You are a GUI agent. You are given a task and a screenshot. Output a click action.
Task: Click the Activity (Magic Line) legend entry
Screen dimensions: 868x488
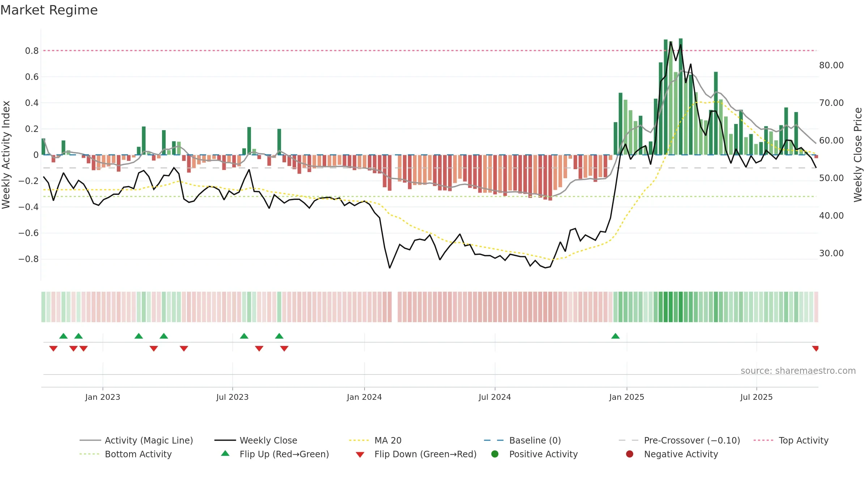point(136,440)
